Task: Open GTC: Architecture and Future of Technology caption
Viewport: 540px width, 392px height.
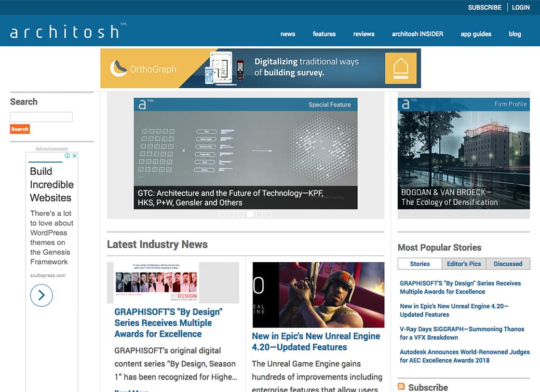Action: (231, 198)
